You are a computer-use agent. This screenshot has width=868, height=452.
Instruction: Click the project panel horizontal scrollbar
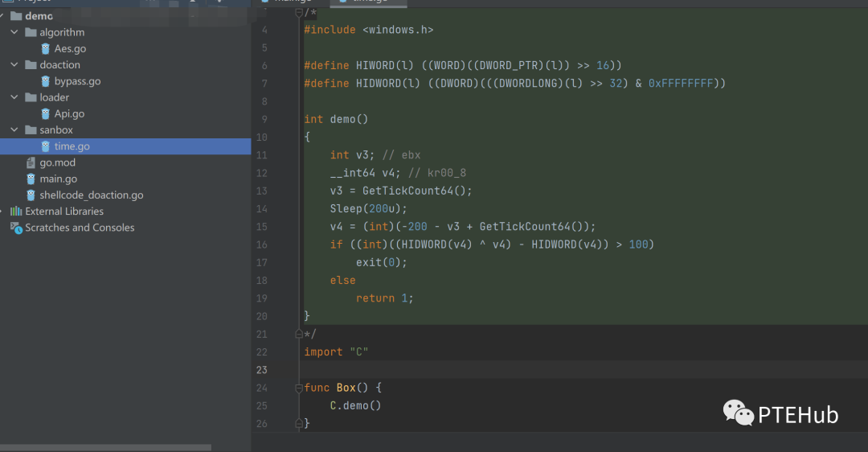(105, 447)
